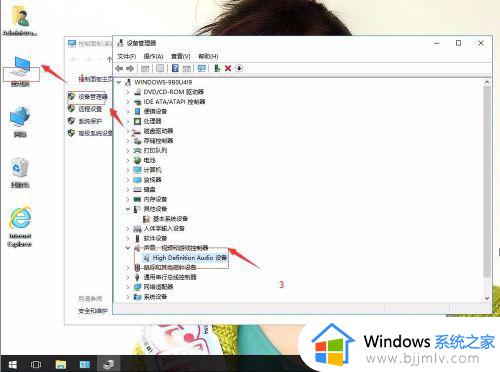The image size is (500, 372).
Task: Click the monitor scan-hardware toolbar icon
Action: [x=201, y=69]
